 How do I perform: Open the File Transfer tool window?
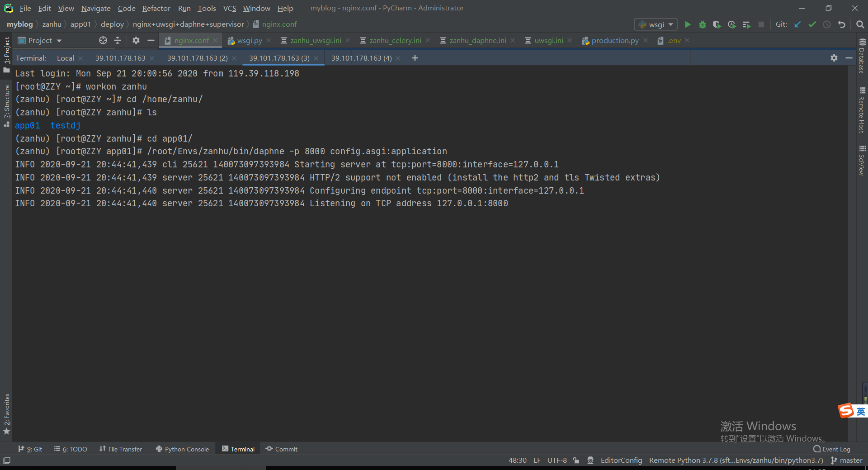click(121, 449)
